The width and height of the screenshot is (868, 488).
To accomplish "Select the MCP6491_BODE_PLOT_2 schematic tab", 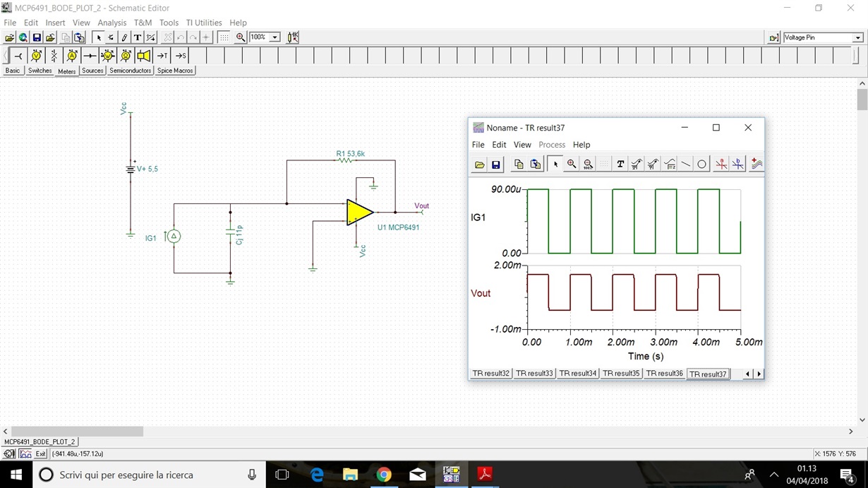I will pyautogui.click(x=40, y=441).
